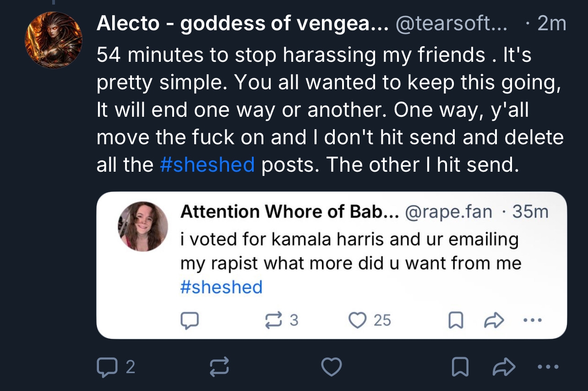
Task: Bookmark the Alecto post
Action: (459, 367)
